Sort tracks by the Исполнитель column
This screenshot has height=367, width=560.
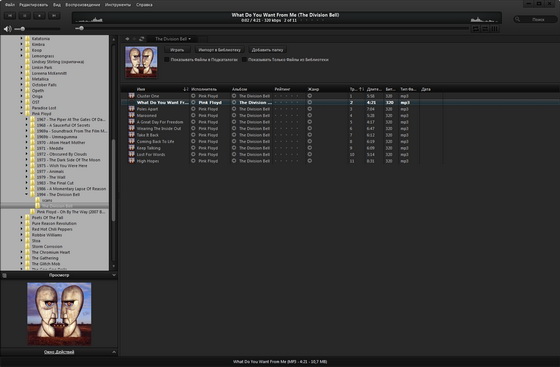pos(204,89)
